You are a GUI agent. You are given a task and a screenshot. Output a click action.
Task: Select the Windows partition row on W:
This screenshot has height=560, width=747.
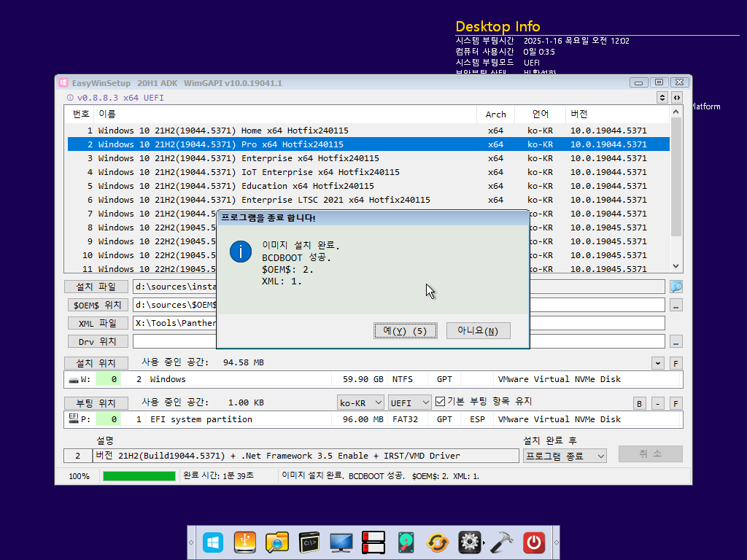tap(373, 379)
